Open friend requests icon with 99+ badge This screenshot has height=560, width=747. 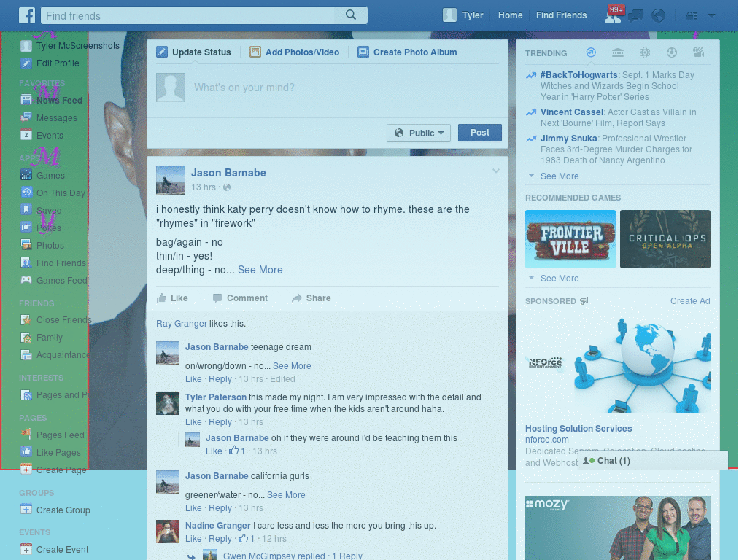[613, 16]
